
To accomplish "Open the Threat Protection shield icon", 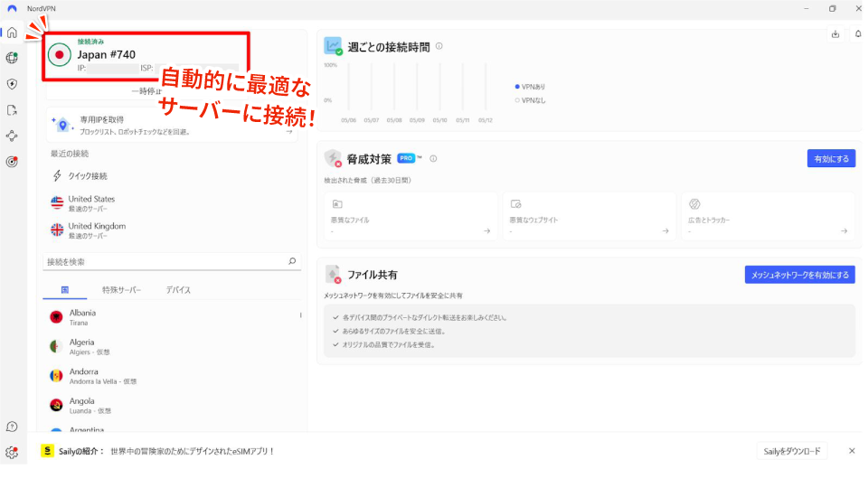I will click(12, 84).
